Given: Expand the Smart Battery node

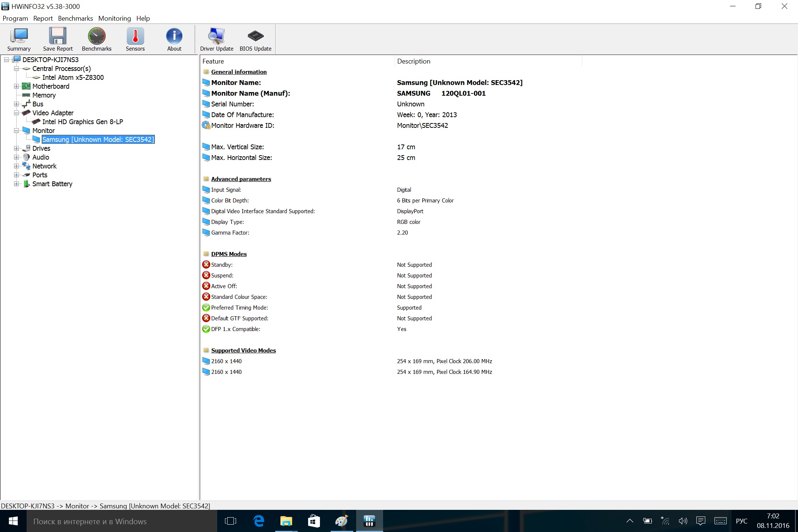Looking at the screenshot, I should [x=16, y=184].
